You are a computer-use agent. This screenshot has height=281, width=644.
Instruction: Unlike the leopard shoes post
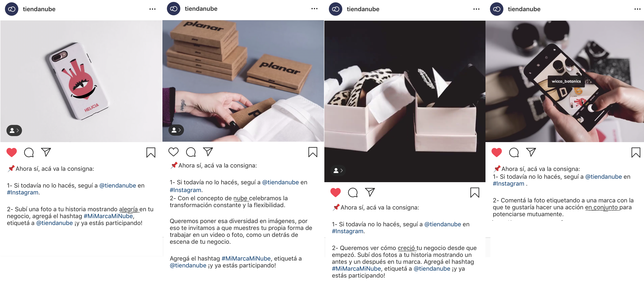coord(336,192)
